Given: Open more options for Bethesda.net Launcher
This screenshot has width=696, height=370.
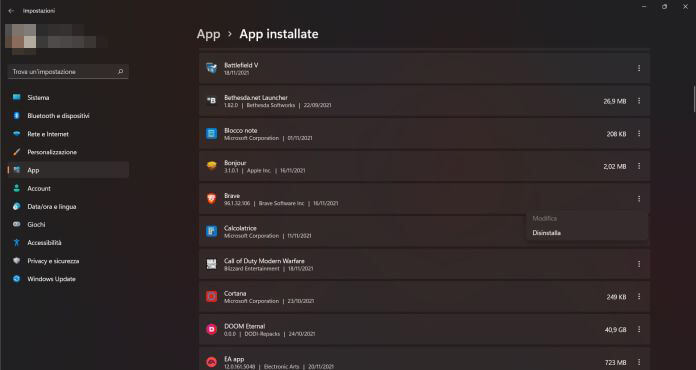Looking at the screenshot, I should (639, 101).
